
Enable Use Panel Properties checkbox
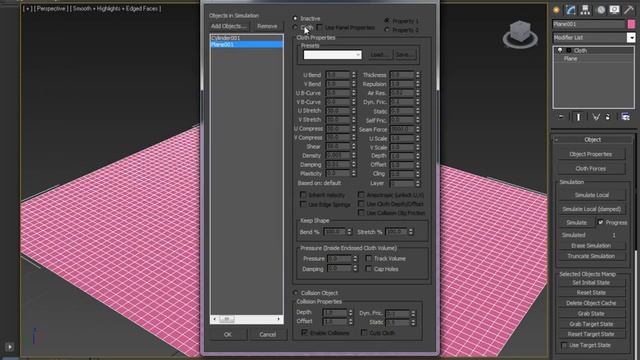320,27
